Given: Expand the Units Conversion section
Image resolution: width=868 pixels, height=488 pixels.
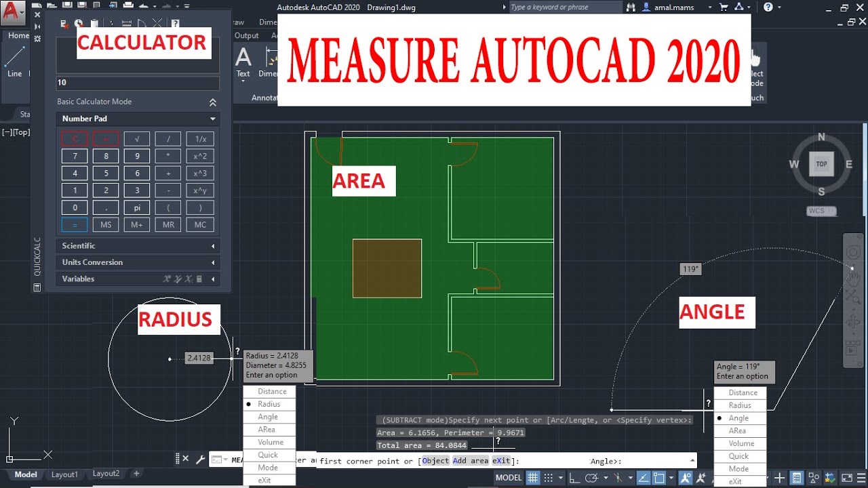Looking at the screenshot, I should pos(138,262).
